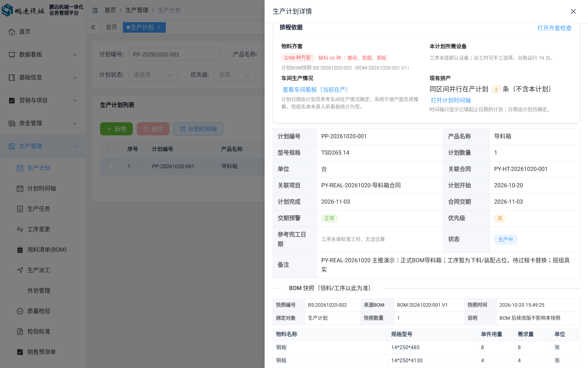Viewport: 588px width, 368px height.
Task: Close the 生产计划 tab with its x
Action: pyautogui.click(x=159, y=27)
